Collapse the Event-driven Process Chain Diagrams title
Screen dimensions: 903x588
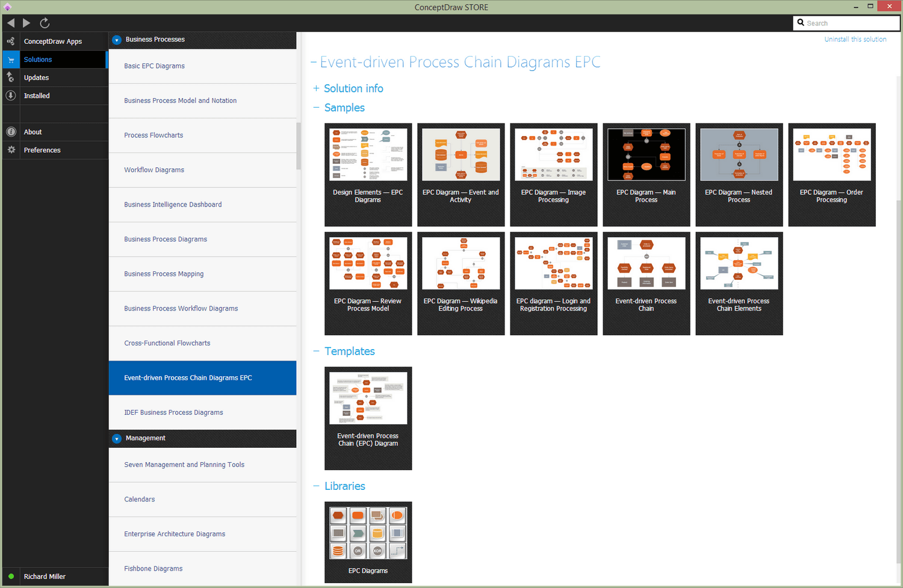pyautogui.click(x=314, y=63)
